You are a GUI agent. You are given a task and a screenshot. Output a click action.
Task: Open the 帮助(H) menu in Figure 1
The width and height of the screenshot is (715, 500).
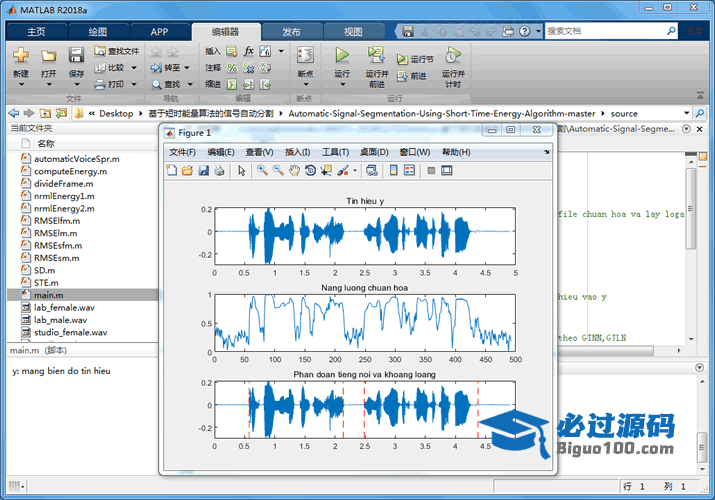[x=456, y=152]
